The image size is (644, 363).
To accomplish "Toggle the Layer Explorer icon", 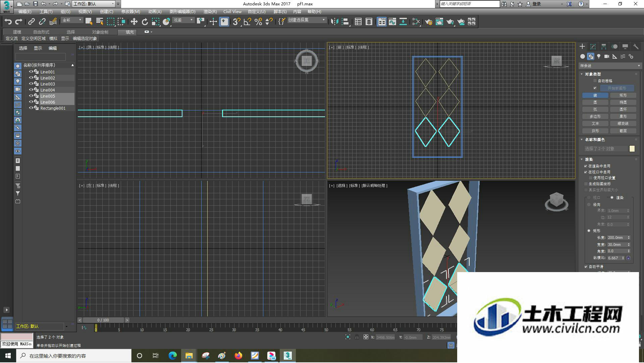I will pyautogui.click(x=369, y=22).
